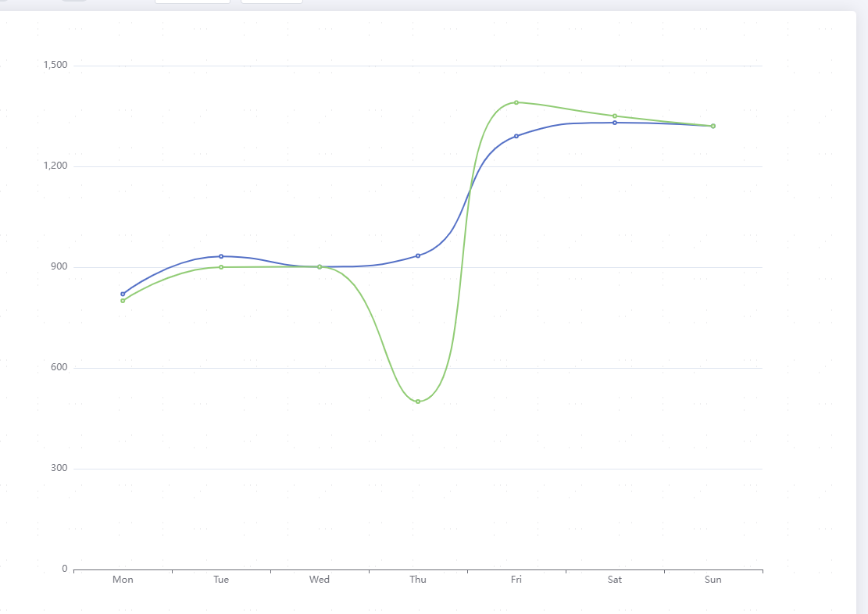The image size is (868, 614).
Task: Select the blue data point above Tue
Action: [x=221, y=256]
